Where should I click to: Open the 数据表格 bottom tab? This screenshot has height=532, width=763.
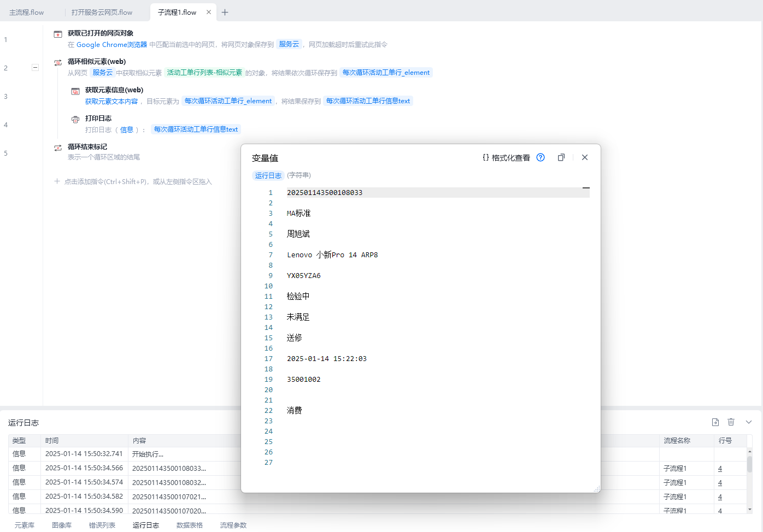click(x=190, y=525)
